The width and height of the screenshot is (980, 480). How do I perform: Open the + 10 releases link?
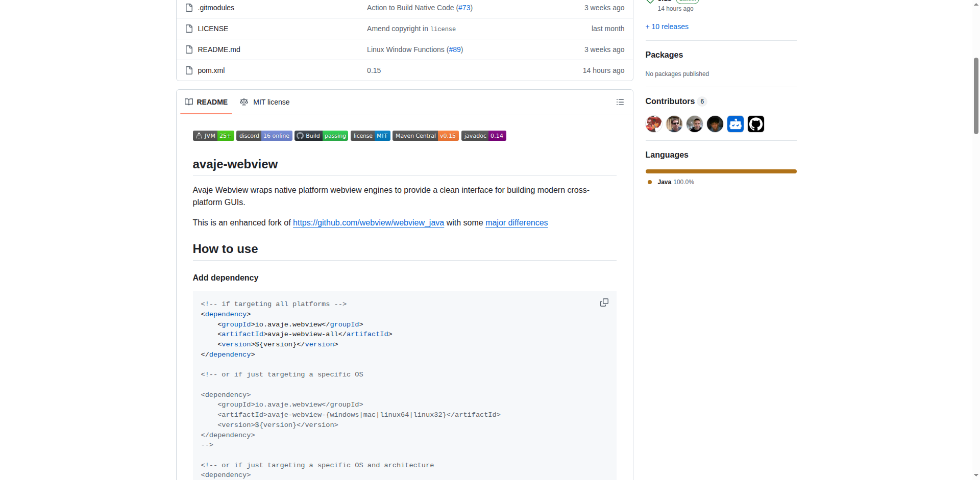pyautogui.click(x=667, y=26)
